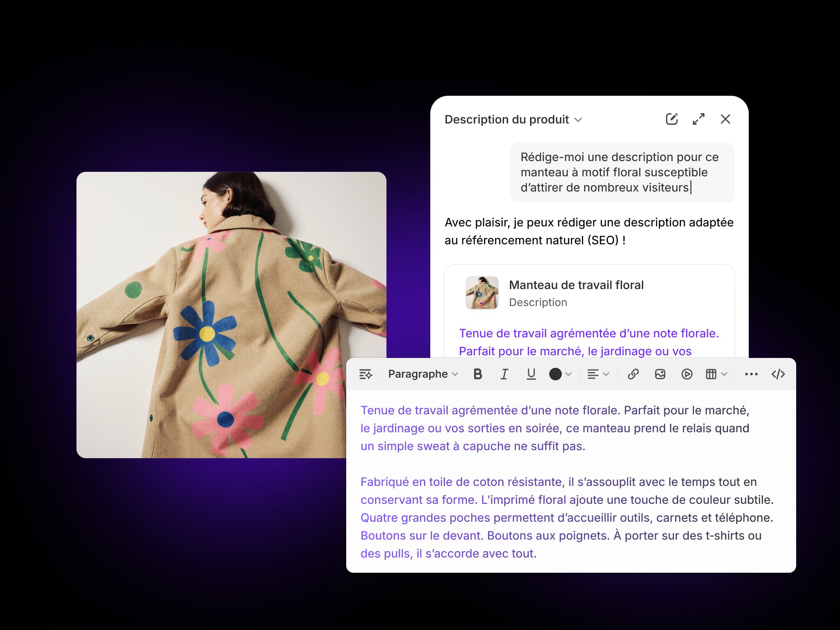Screen dimensions: 840x630
Task: Insert a table with the table icon
Action: click(x=711, y=374)
